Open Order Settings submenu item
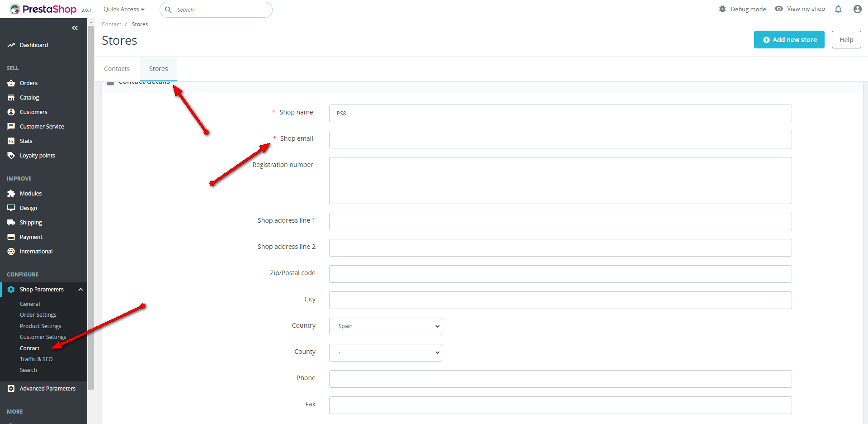The width and height of the screenshot is (868, 424). (38, 315)
